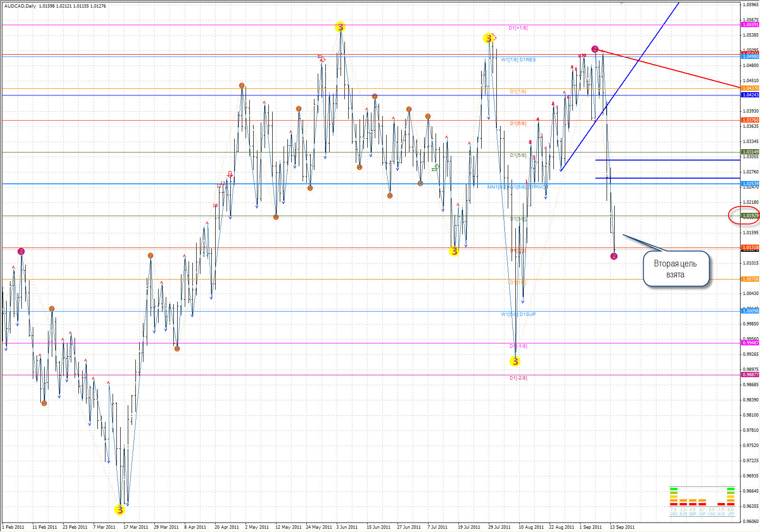Click the magenta marker where red trendline starts

[595, 49]
